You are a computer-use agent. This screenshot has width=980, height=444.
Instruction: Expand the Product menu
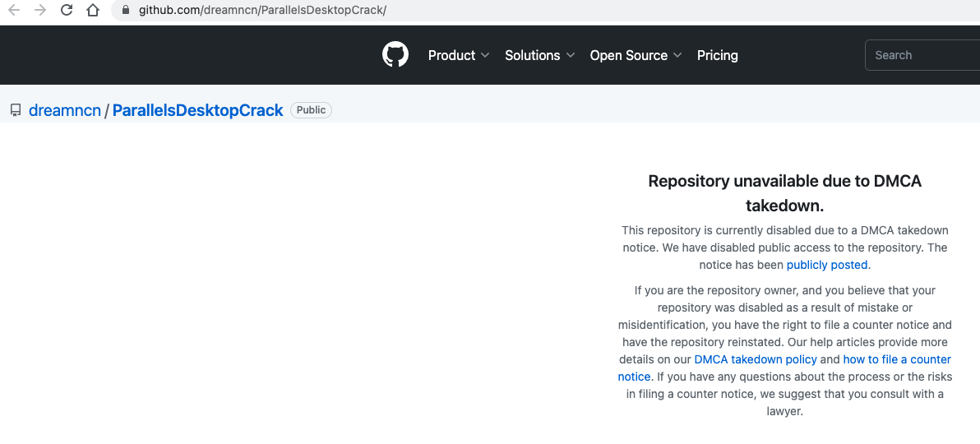459,55
